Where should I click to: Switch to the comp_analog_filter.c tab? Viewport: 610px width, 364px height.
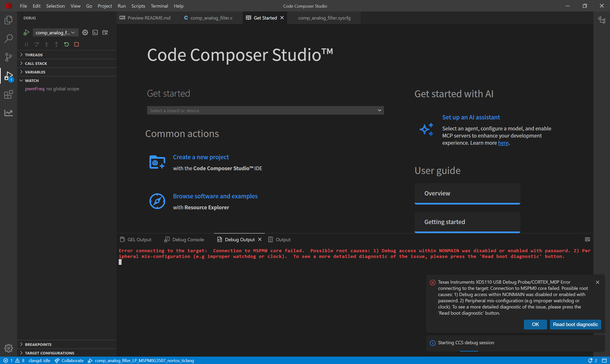tap(211, 18)
